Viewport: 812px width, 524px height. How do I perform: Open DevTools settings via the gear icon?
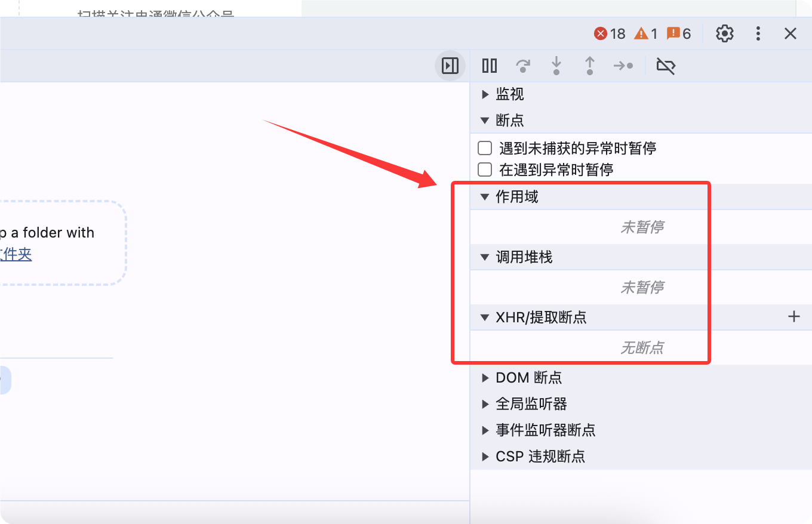coord(724,33)
